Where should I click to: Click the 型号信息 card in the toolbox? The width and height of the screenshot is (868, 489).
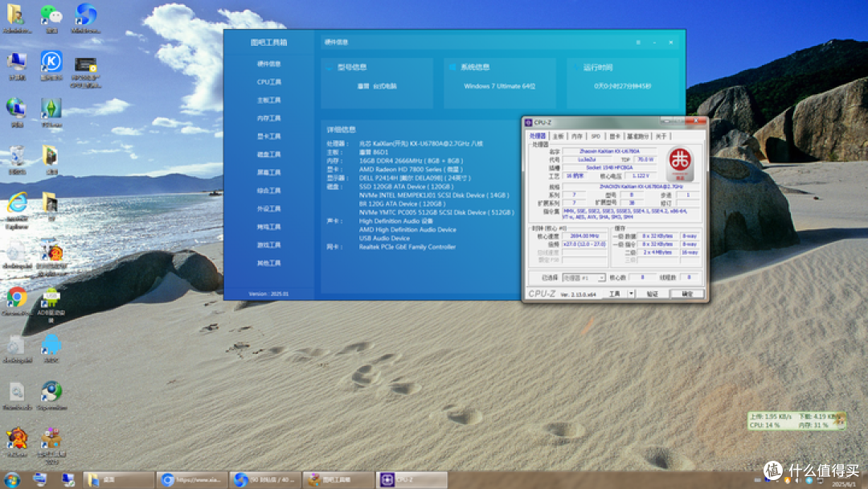377,83
